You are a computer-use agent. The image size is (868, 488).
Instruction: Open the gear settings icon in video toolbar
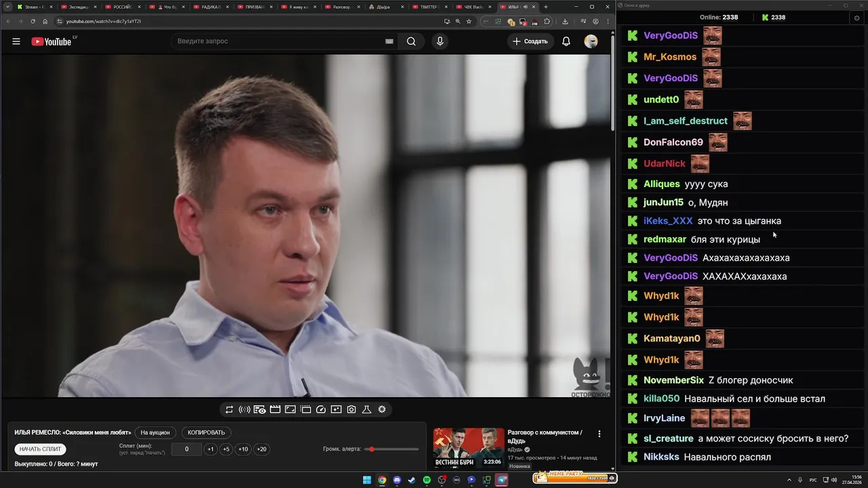click(382, 409)
